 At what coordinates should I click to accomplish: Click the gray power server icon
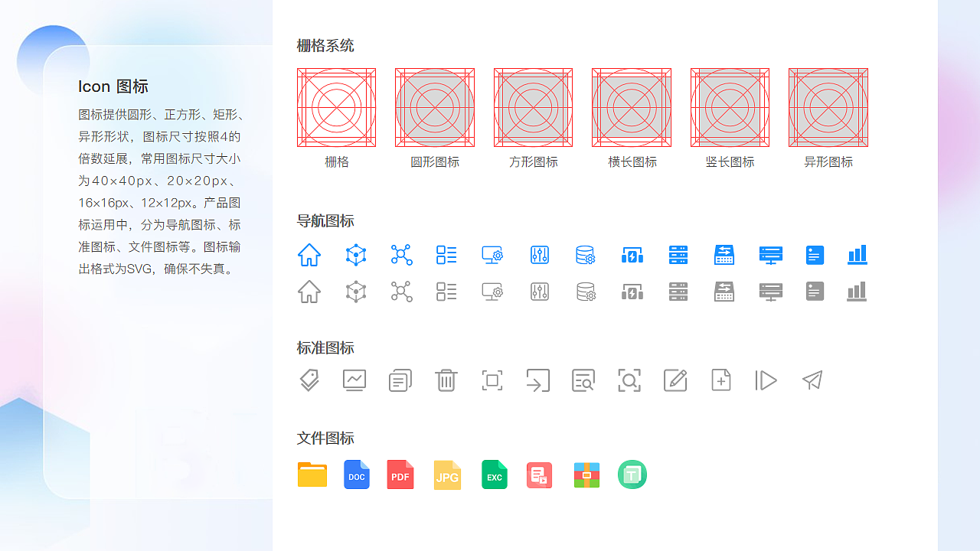click(632, 292)
